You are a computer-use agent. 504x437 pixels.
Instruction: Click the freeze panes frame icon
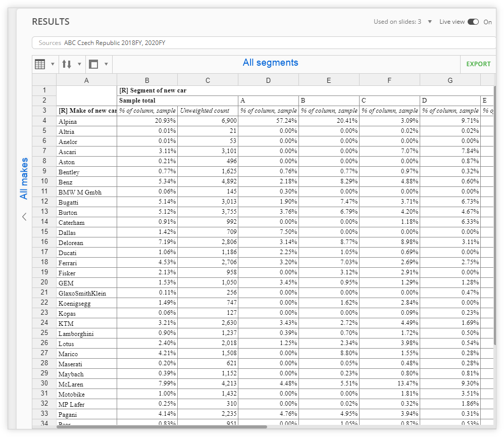click(x=93, y=64)
